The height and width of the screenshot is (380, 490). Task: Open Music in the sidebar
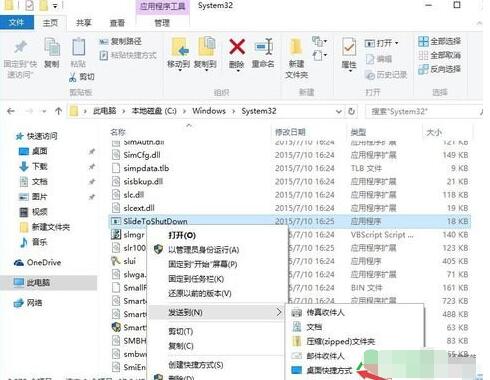(33, 242)
